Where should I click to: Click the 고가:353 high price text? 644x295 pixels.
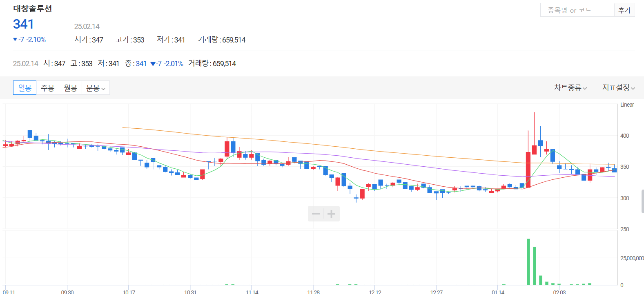[x=130, y=40]
